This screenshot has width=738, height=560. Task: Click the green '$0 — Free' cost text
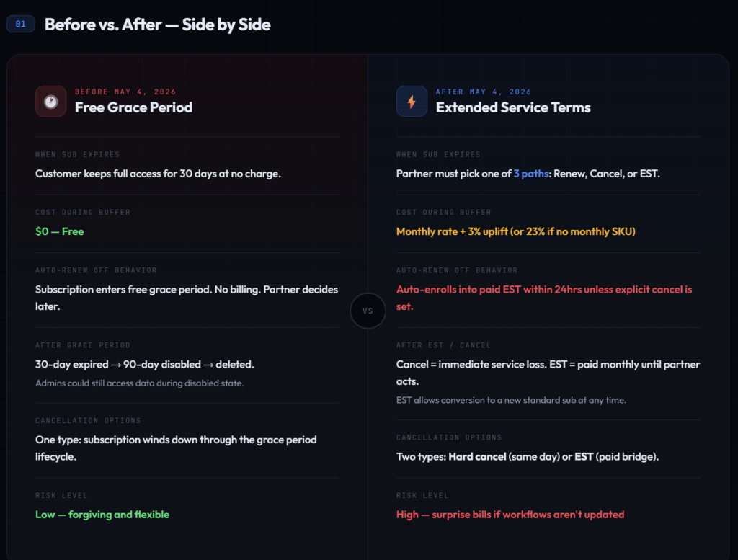59,231
